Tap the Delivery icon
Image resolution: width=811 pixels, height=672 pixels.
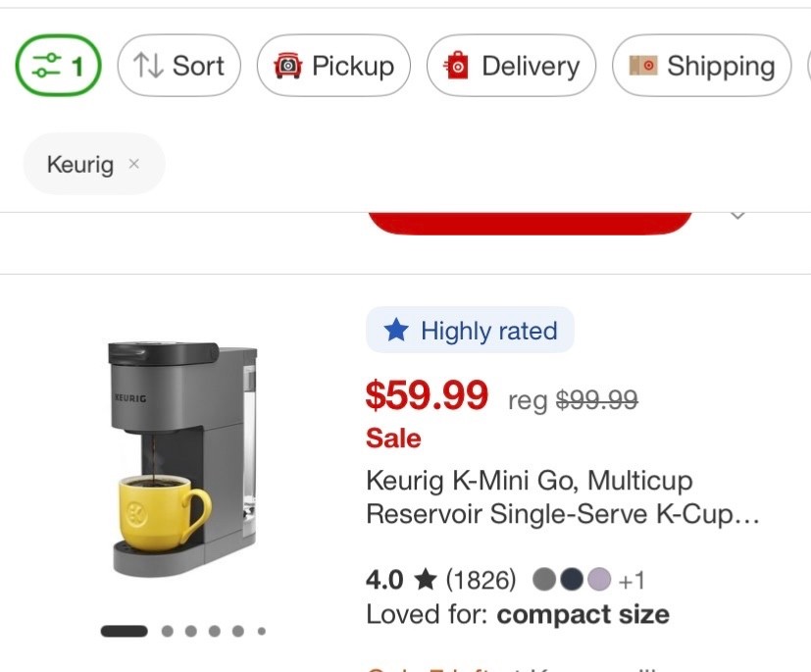(457, 66)
